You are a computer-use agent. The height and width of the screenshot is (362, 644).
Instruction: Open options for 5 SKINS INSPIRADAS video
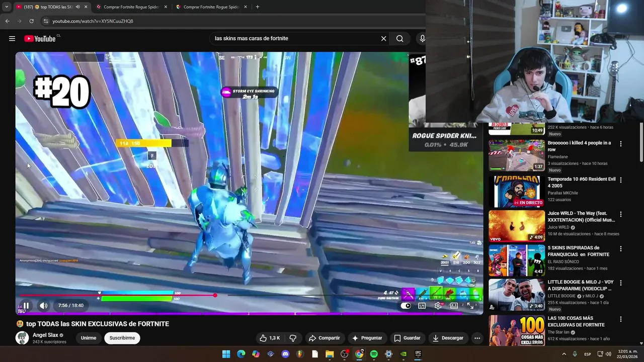coord(620,249)
